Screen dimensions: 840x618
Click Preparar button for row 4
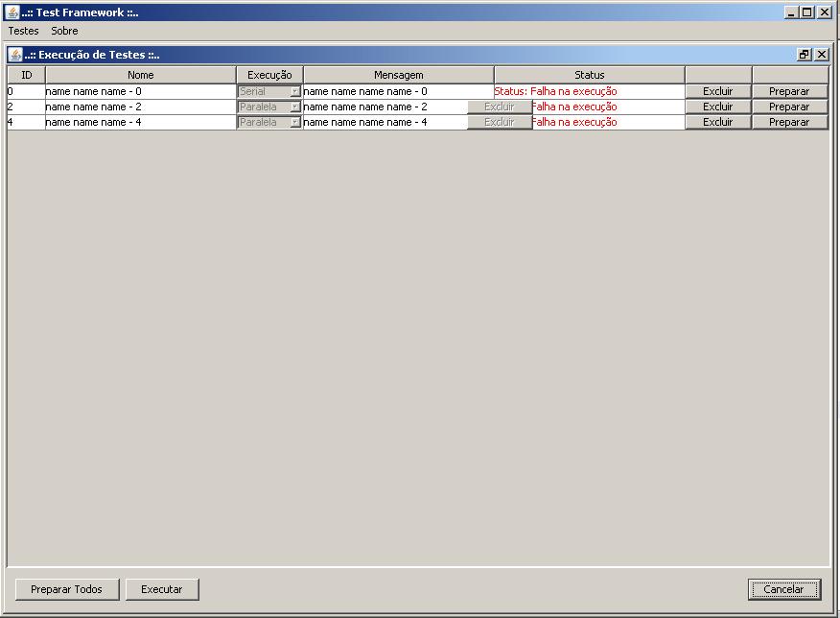point(789,122)
